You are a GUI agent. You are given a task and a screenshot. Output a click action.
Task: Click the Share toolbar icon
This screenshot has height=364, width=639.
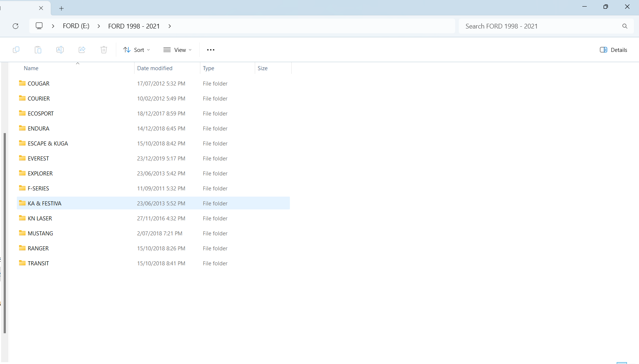click(x=82, y=50)
